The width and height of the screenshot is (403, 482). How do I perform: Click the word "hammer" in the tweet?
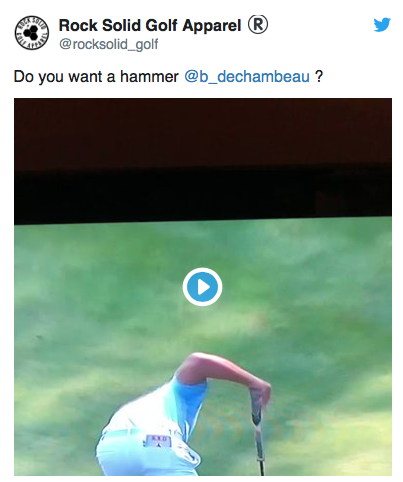click(149, 76)
